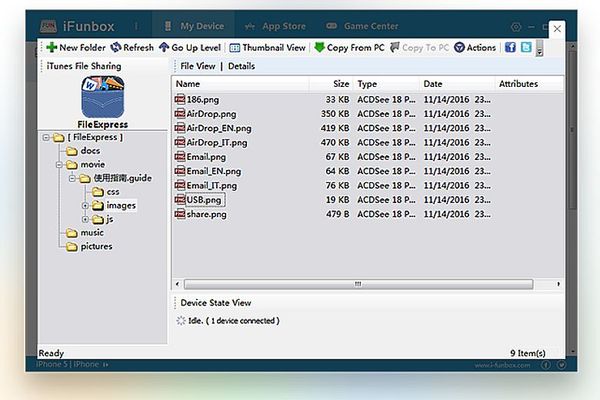Click the horizontal scrollbar in file list
This screenshot has height=400, width=600.
coord(358,284)
